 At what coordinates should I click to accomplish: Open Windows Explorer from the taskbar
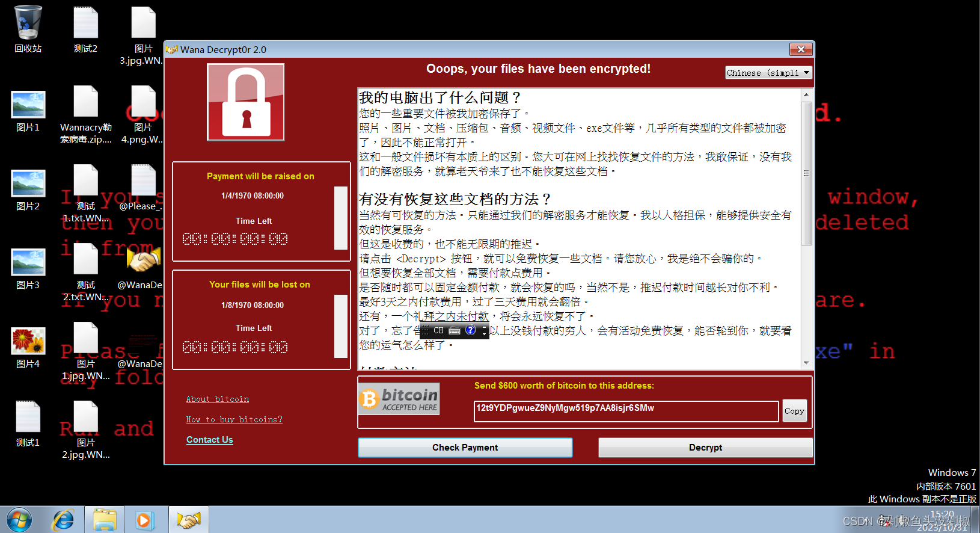105,520
